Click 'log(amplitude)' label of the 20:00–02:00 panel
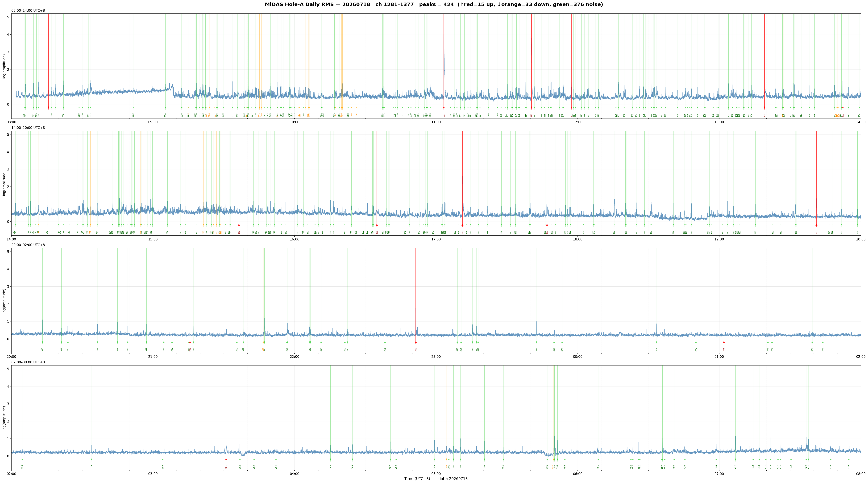 (x=4, y=300)
